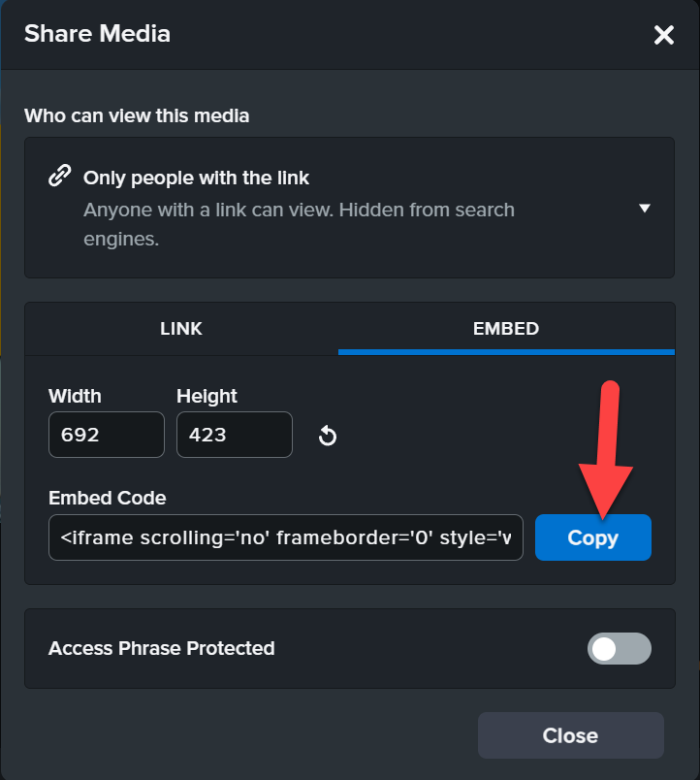The height and width of the screenshot is (780, 700).
Task: Click the iframe embed code snippet
Action: [286, 537]
